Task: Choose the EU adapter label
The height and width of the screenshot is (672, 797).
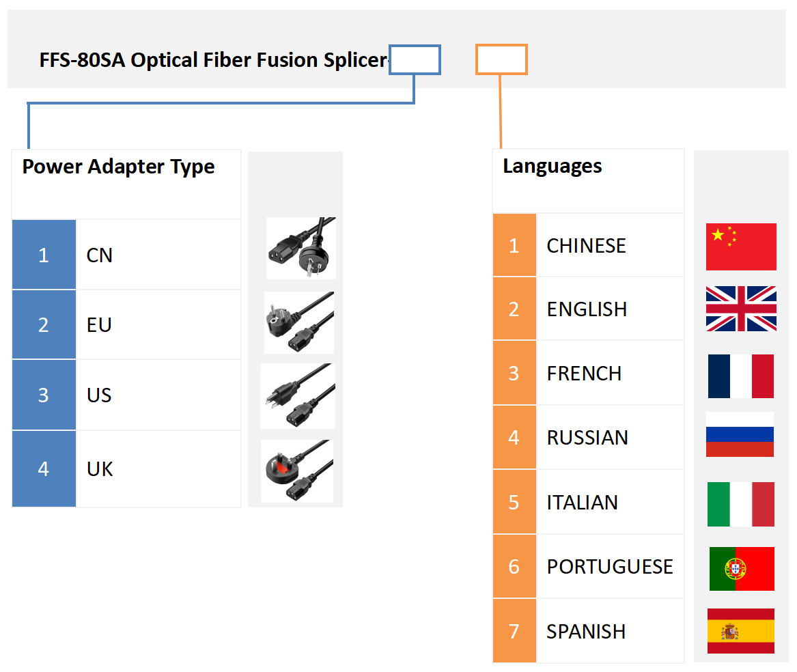Action: click(99, 325)
